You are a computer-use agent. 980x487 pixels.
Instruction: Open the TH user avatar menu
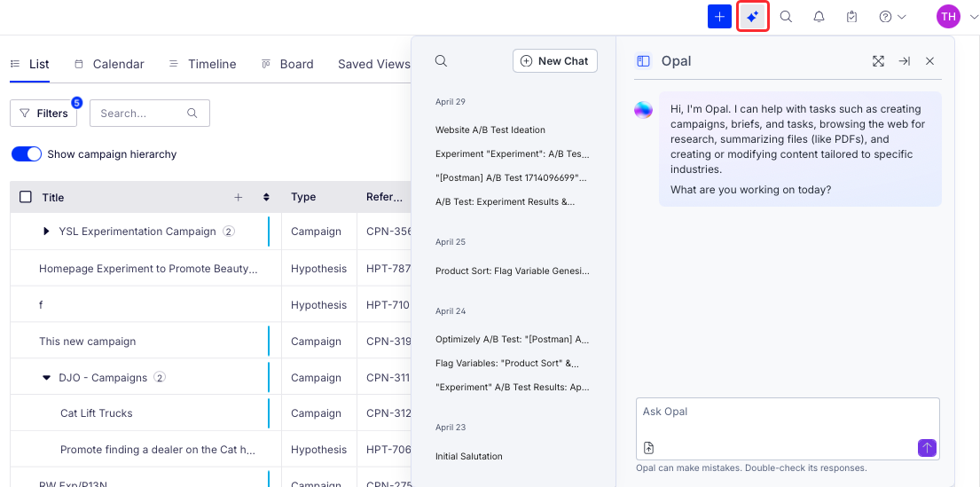[x=948, y=17]
